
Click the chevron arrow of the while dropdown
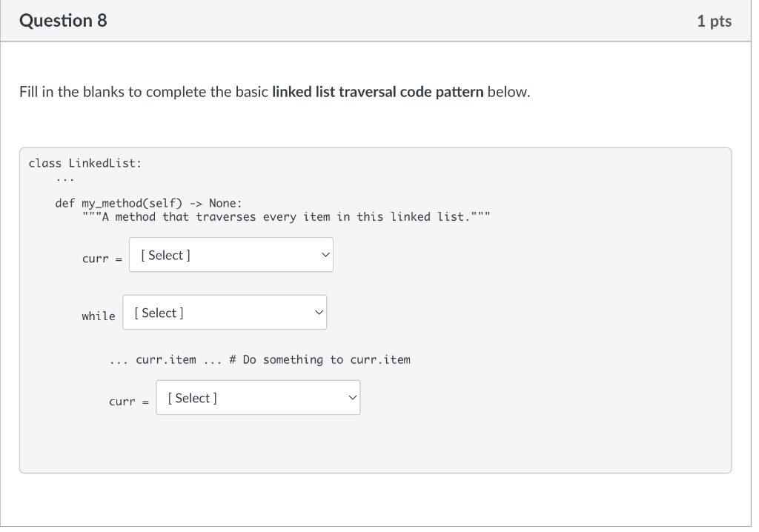click(x=317, y=313)
